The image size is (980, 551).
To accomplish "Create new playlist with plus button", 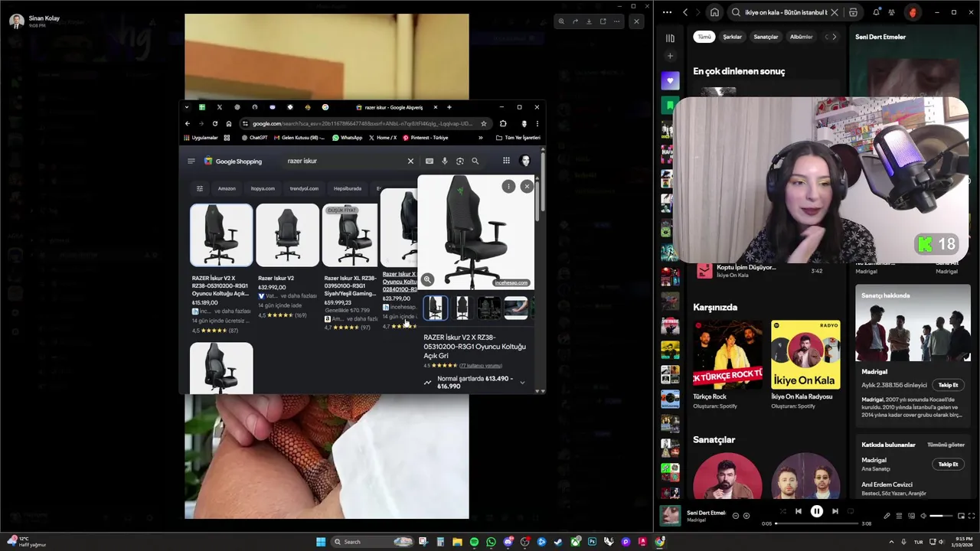I will 670,56.
